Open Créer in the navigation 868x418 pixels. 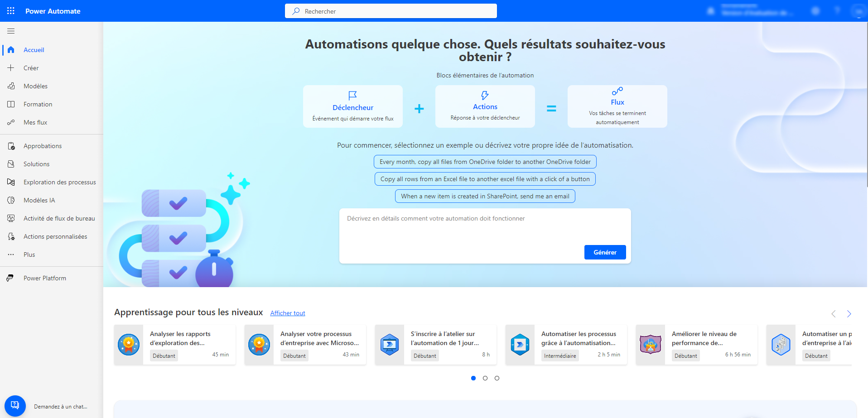click(x=31, y=68)
